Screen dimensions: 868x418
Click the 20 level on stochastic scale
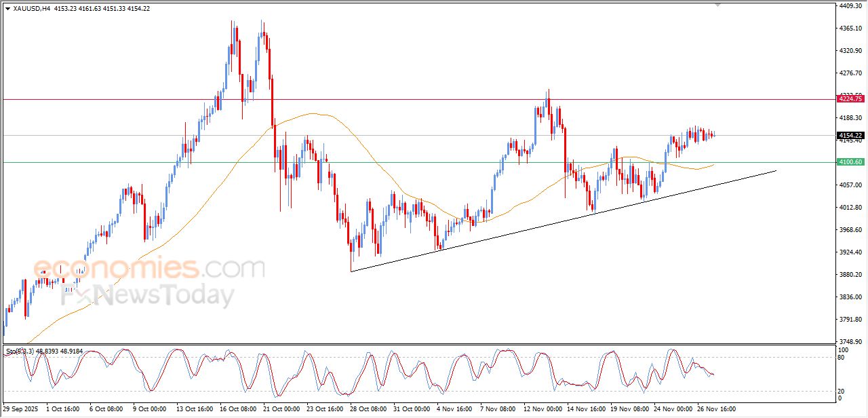pos(842,392)
